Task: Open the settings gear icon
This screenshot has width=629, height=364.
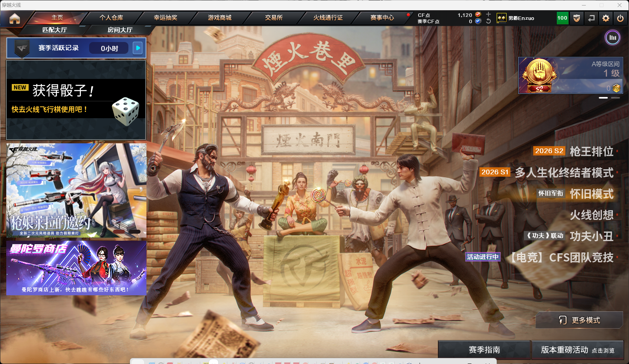Action: [x=606, y=18]
